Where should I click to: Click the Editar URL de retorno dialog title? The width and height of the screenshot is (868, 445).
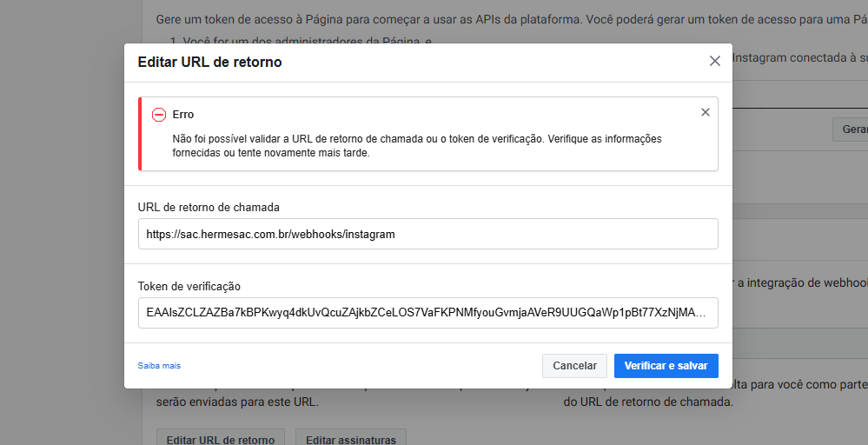(209, 62)
